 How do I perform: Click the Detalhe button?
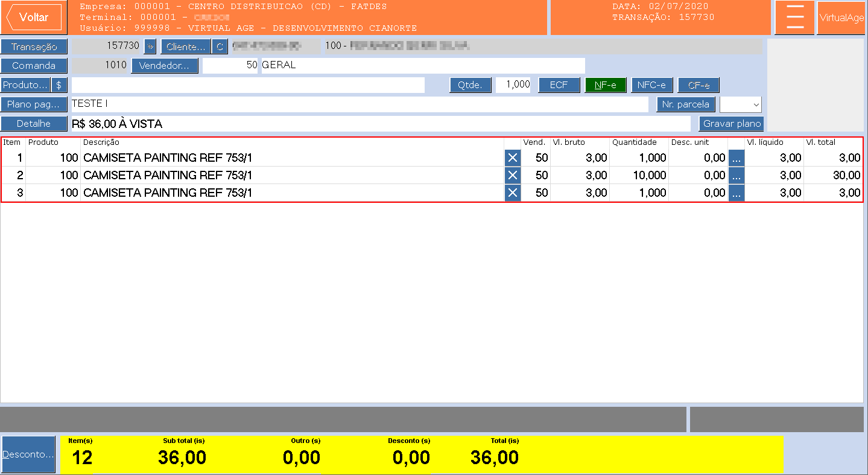34,124
